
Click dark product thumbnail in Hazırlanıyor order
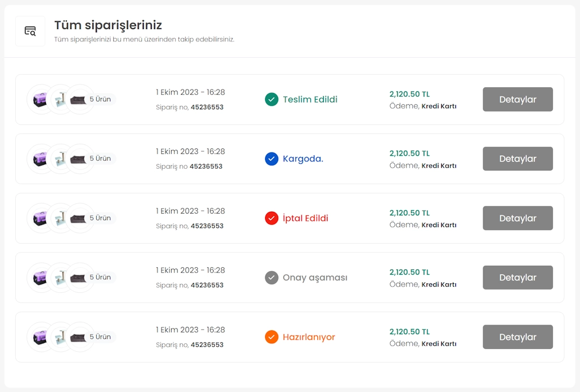(x=78, y=337)
